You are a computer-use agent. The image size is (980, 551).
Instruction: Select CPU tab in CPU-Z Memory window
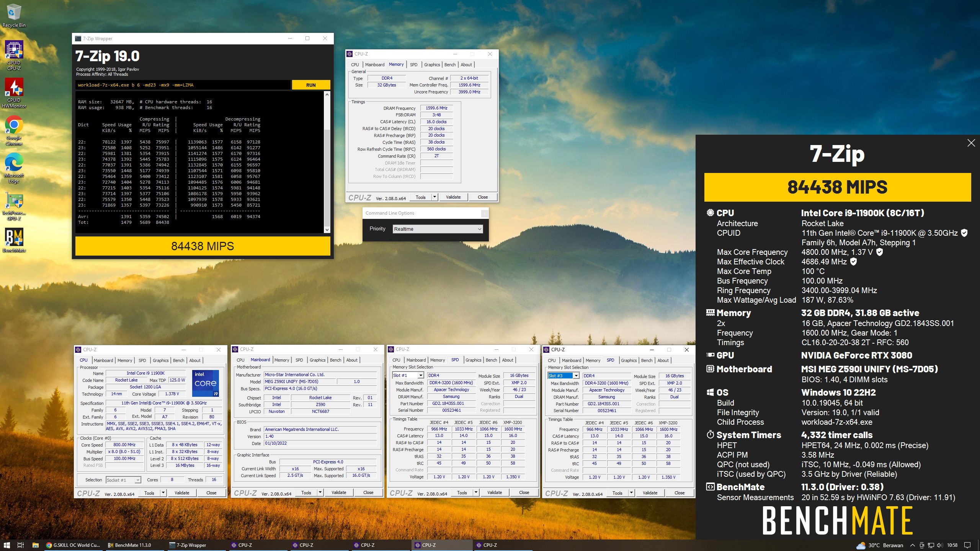[355, 65]
